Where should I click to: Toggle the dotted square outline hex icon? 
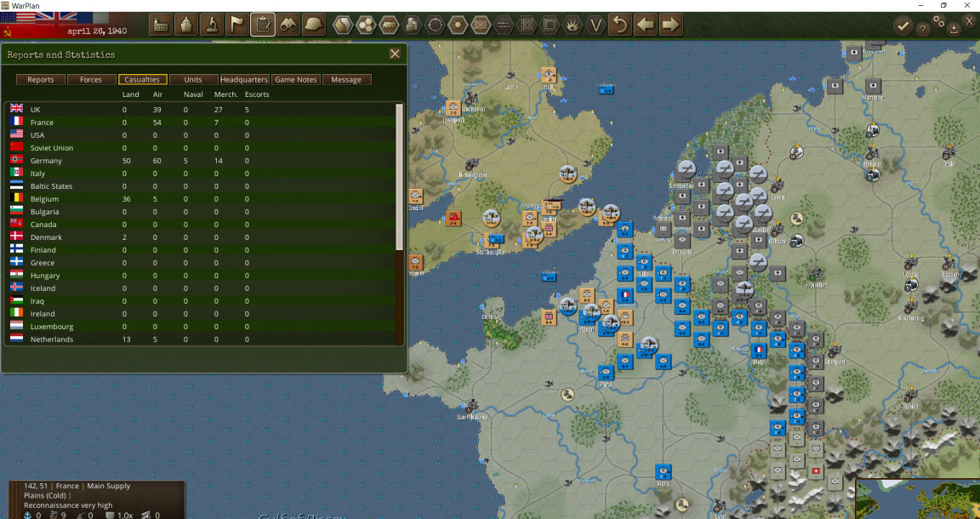pyautogui.click(x=550, y=25)
